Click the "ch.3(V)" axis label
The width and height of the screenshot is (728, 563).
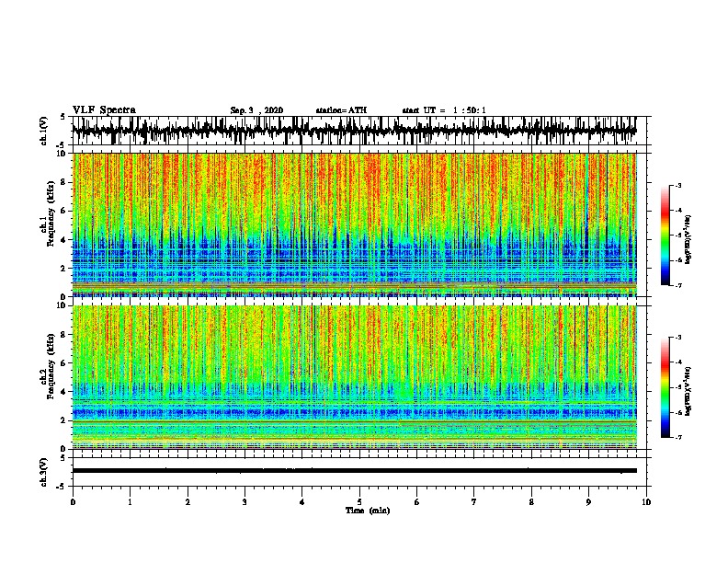click(44, 472)
